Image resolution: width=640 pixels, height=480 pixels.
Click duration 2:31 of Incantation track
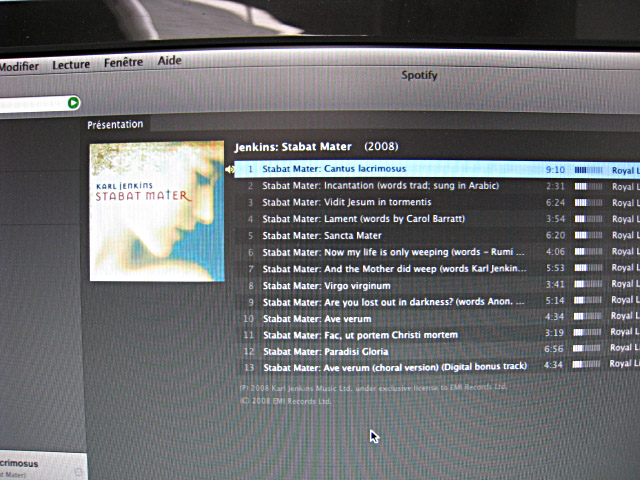(556, 187)
